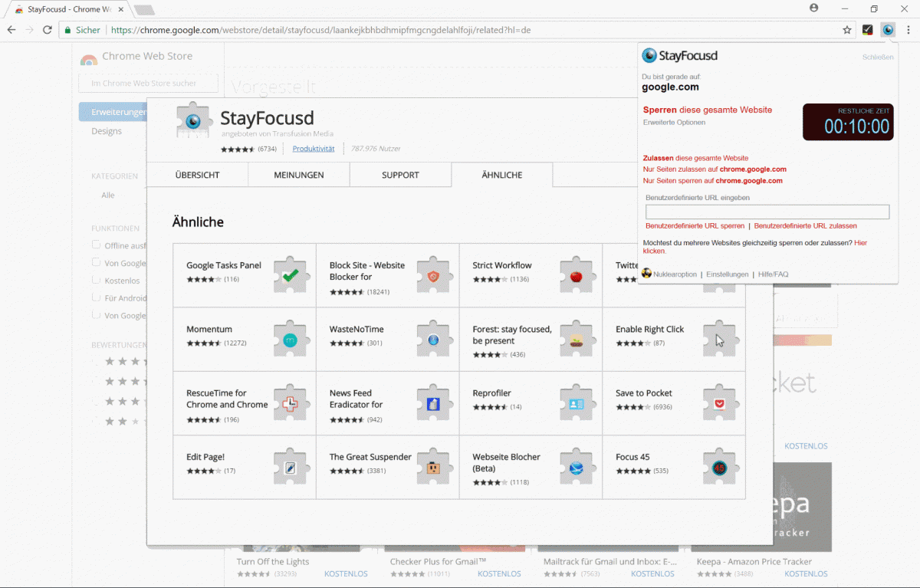Image resolution: width=920 pixels, height=588 pixels.
Task: Toggle the first 'Von Google' checkbox
Action: pyautogui.click(x=97, y=263)
